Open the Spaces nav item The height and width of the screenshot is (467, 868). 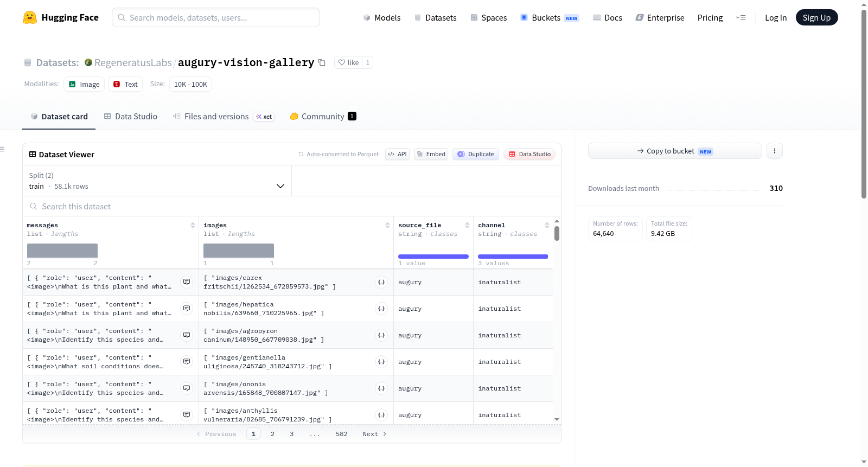[x=489, y=17]
